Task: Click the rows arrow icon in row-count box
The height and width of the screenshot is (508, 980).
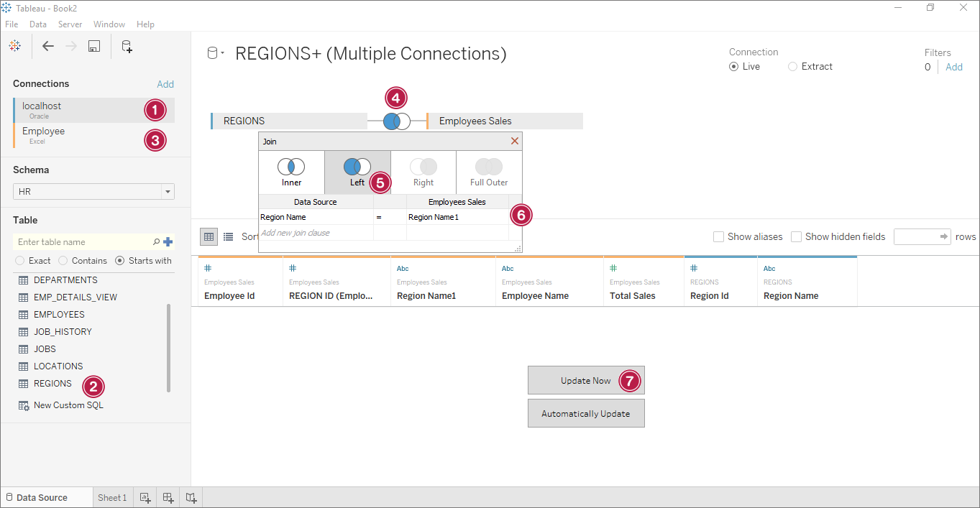Action: tap(944, 236)
